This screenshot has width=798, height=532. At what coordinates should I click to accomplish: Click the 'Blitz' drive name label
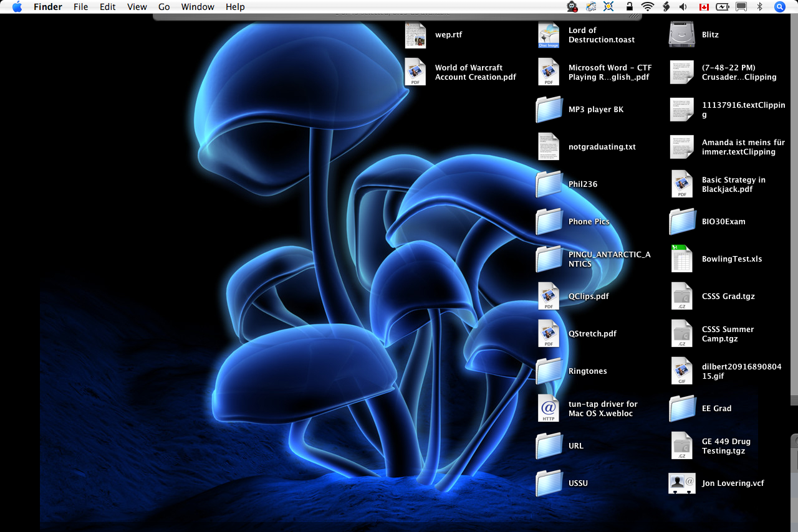710,35
